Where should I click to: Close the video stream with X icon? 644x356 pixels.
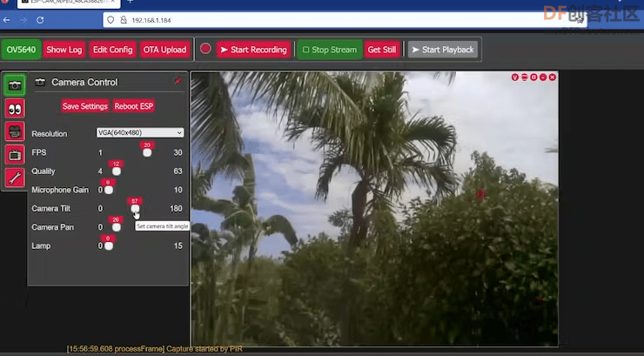[553, 77]
